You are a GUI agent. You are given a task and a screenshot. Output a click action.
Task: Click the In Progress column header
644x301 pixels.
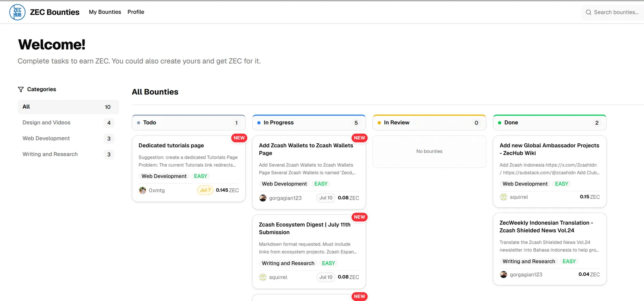[x=309, y=123]
